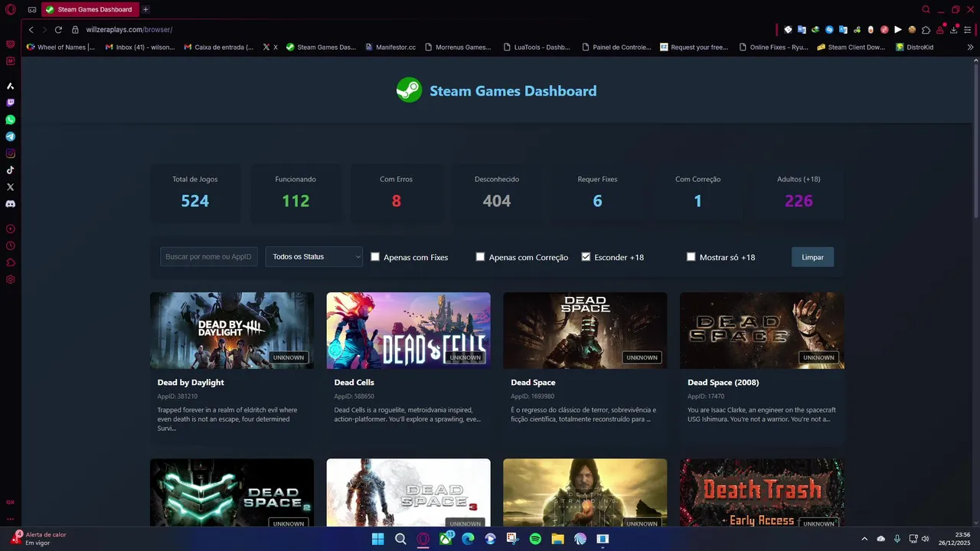Click the Limpar button

(x=812, y=257)
